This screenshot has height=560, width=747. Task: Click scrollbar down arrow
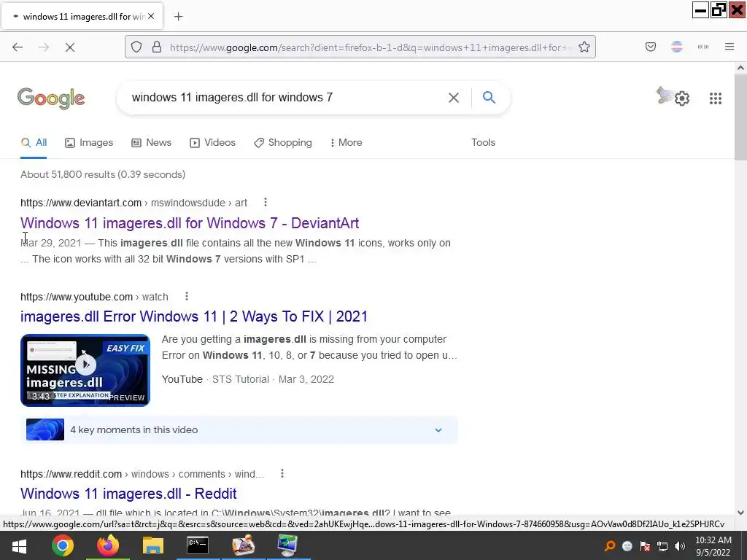740,513
